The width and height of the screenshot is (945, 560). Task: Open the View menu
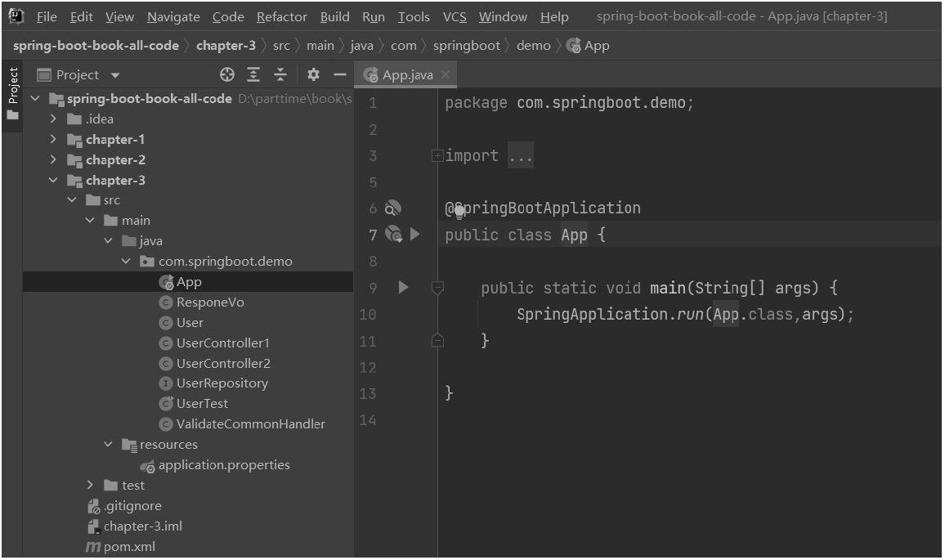tap(120, 17)
